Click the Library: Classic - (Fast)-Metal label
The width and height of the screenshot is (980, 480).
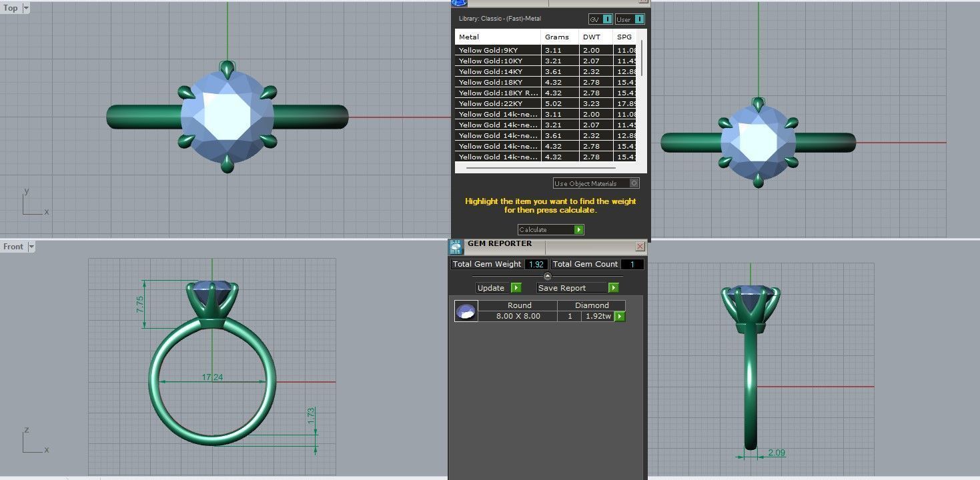click(x=500, y=19)
